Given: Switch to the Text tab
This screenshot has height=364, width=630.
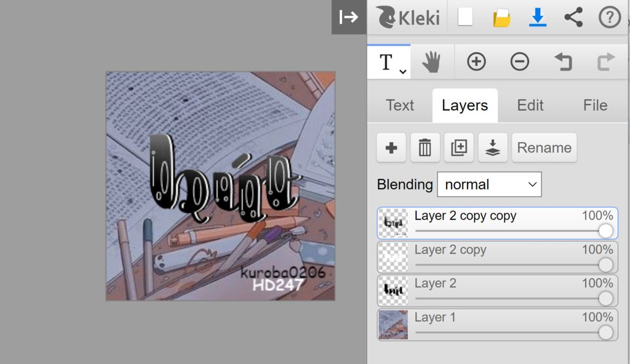Looking at the screenshot, I should (400, 105).
